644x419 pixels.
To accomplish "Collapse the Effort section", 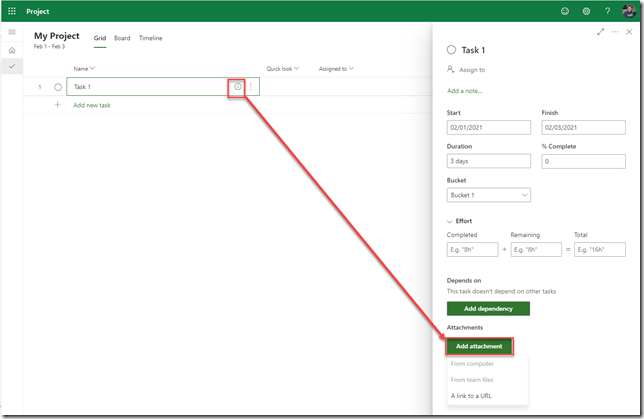I will [x=450, y=221].
